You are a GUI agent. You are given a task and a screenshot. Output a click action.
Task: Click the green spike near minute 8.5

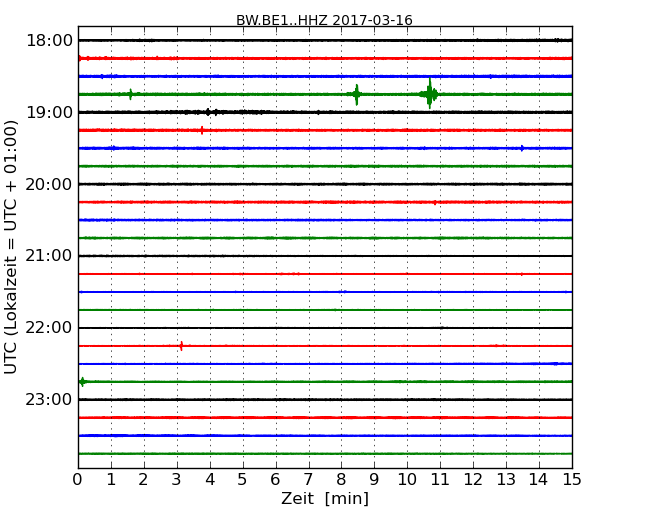click(357, 95)
